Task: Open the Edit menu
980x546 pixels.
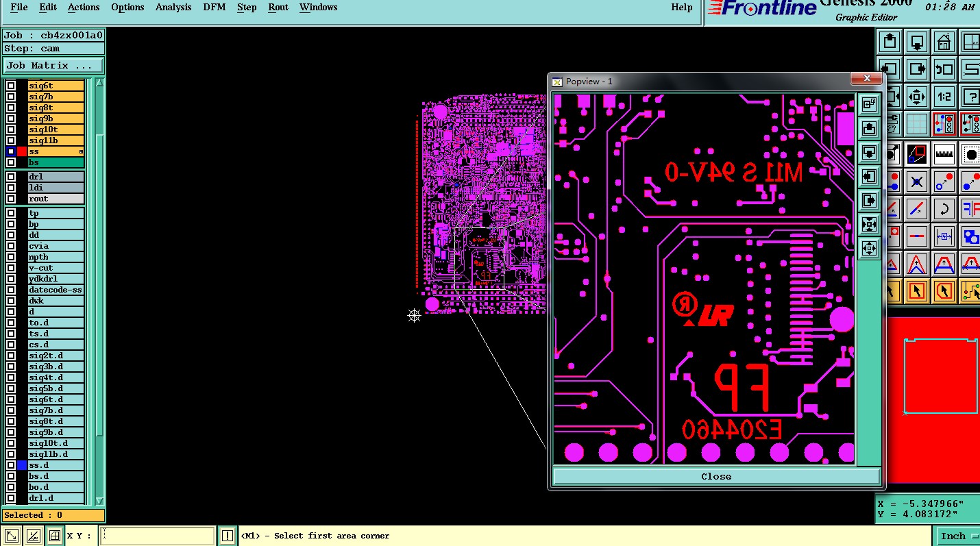Action: [x=48, y=7]
